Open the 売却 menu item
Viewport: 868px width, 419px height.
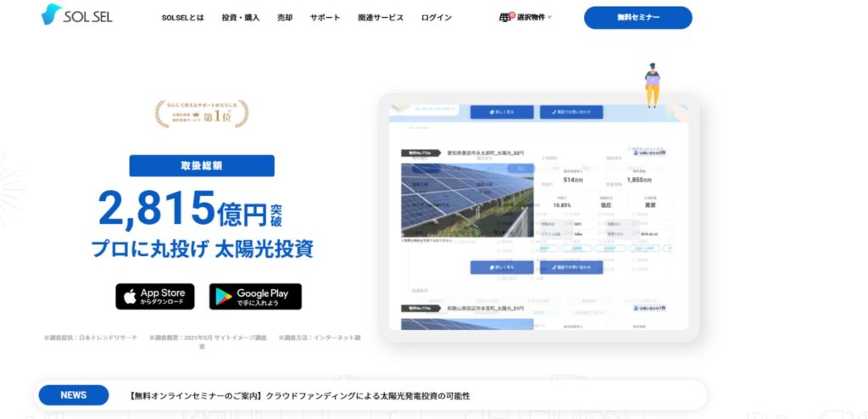285,18
